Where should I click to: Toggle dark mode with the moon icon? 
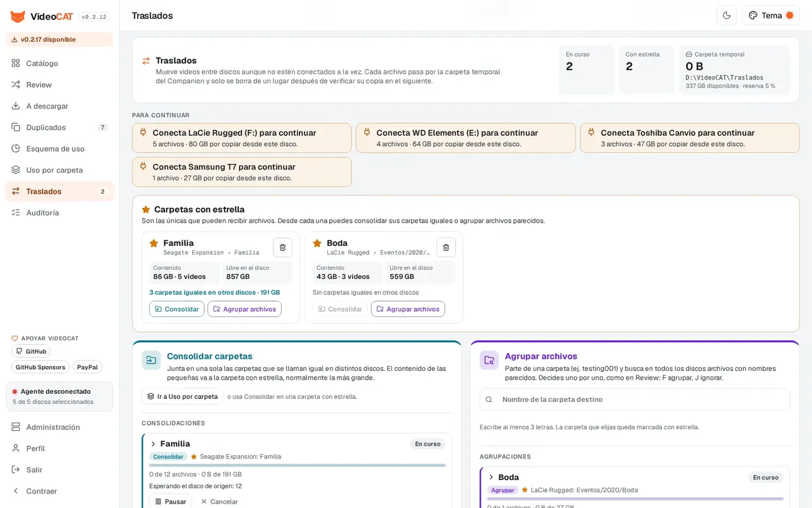[726, 15]
